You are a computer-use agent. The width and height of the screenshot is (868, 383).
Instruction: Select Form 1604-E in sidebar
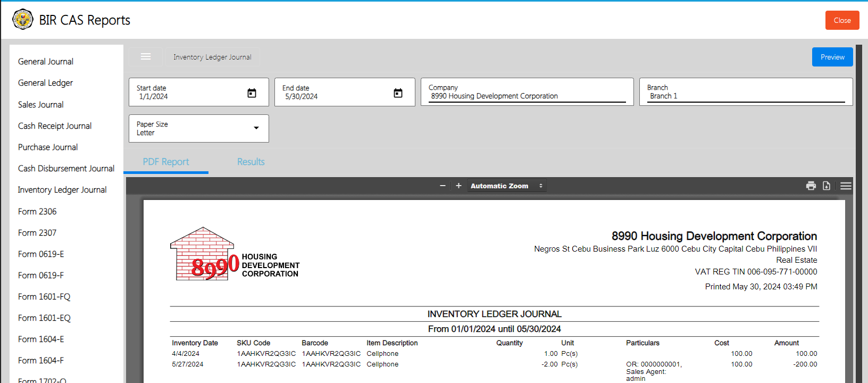(x=41, y=339)
